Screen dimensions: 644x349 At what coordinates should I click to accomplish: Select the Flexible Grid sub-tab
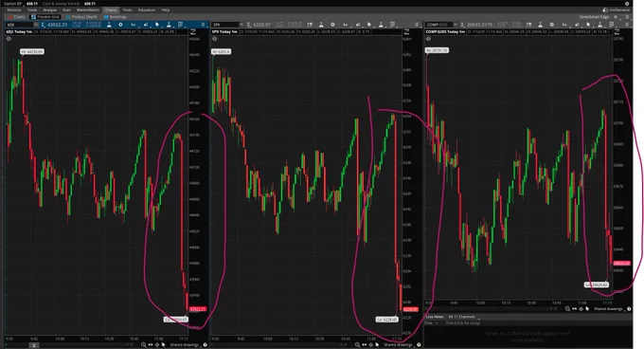pyautogui.click(x=45, y=17)
